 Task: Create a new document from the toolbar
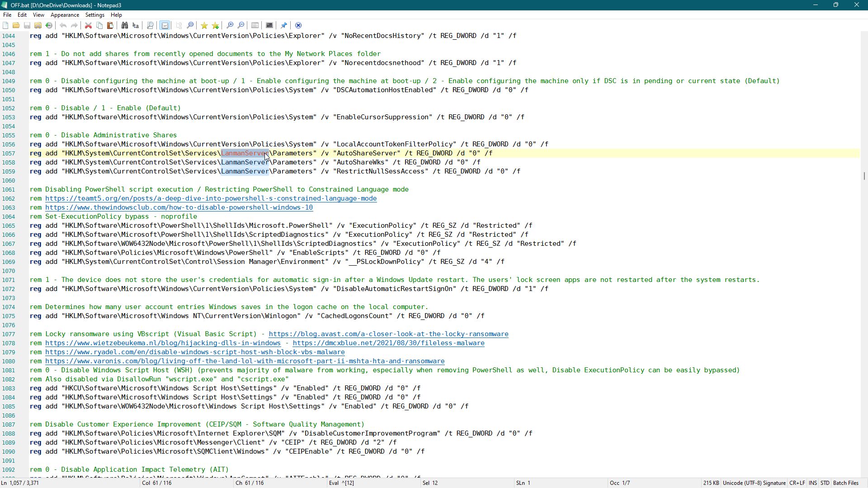(x=5, y=25)
